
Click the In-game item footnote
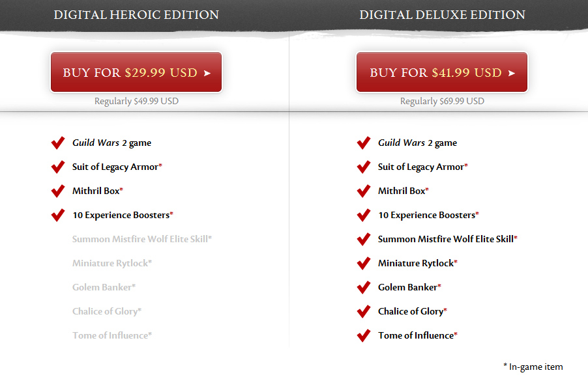point(533,367)
